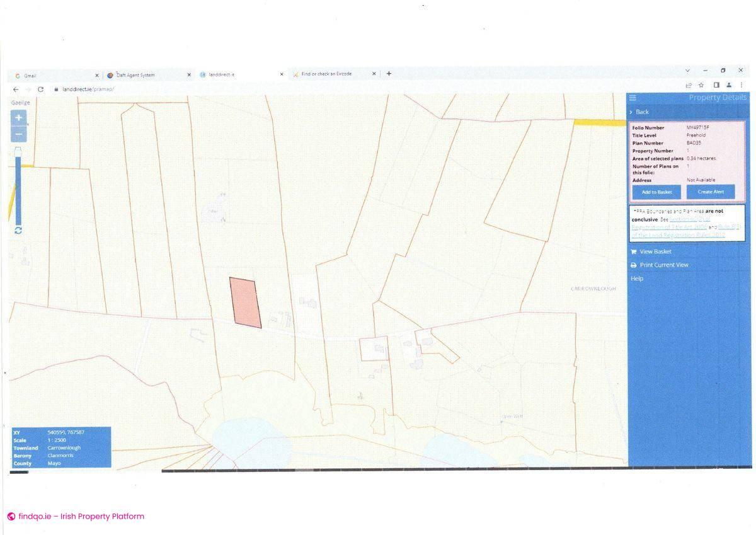Click the Create Alert button

[x=711, y=192]
